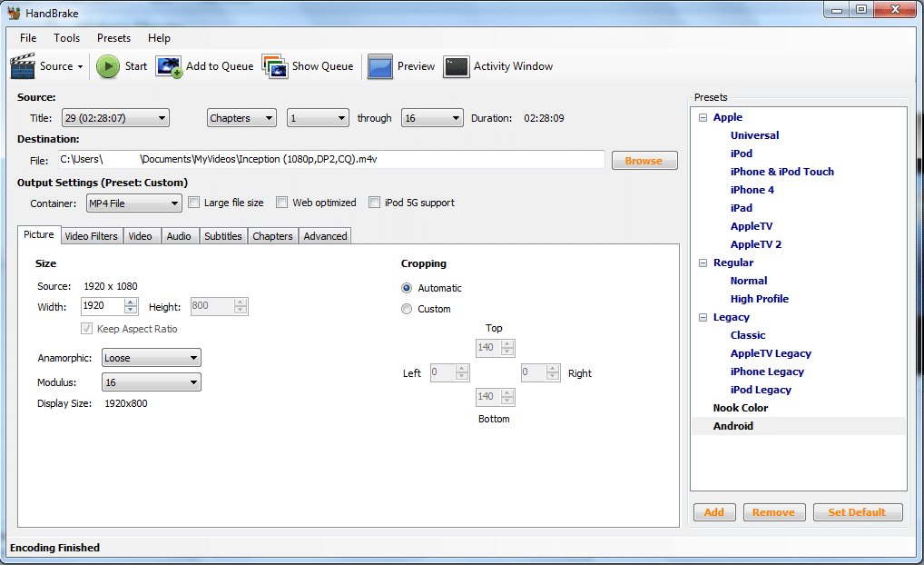Select the iPod preset
The width and height of the screenshot is (924, 565).
(x=742, y=154)
